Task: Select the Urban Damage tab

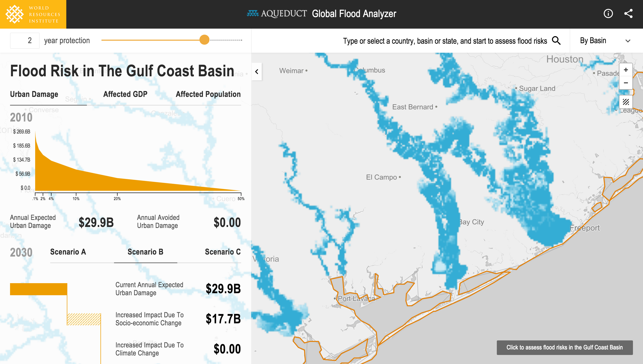Action: coord(34,94)
